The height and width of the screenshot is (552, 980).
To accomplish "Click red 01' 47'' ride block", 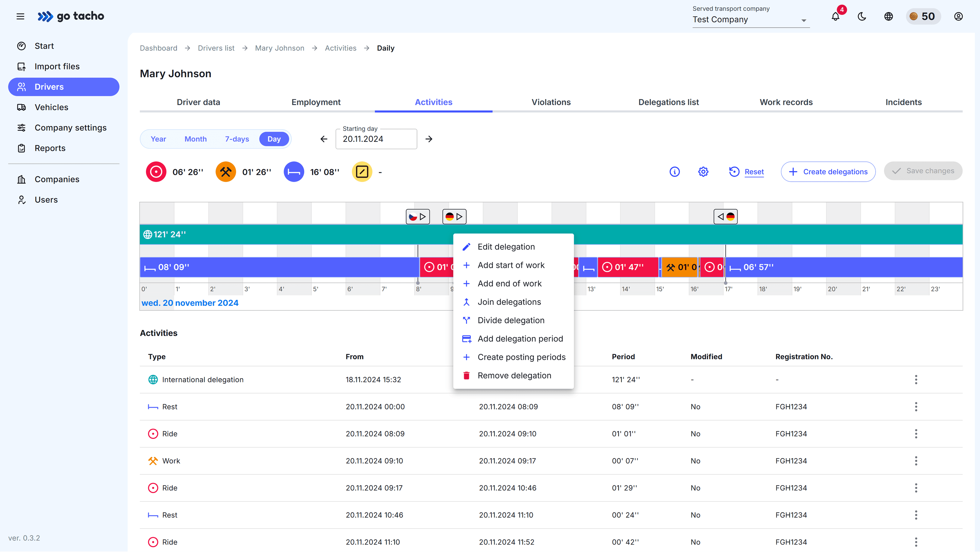I will (628, 268).
